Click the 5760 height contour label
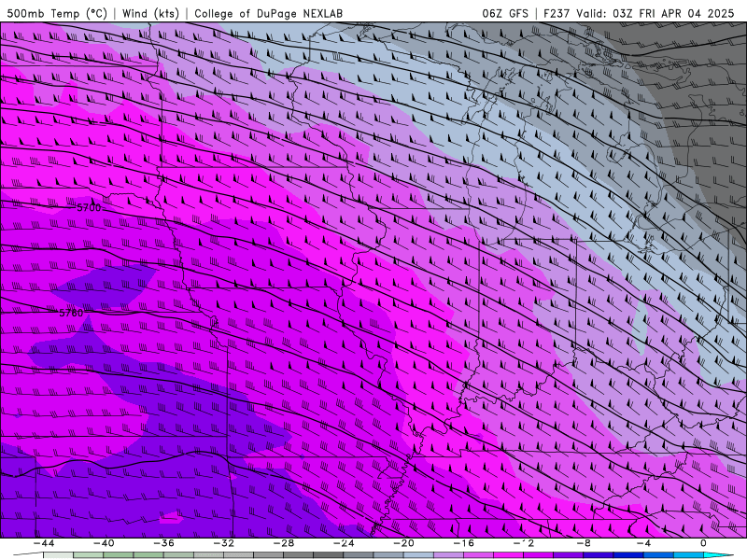747x560 pixels. tap(71, 313)
